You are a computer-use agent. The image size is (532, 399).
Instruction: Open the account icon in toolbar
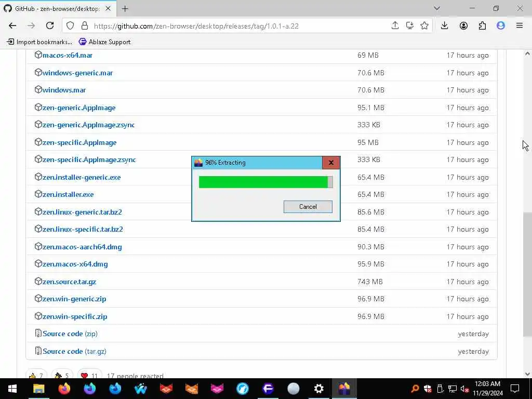coord(463,26)
